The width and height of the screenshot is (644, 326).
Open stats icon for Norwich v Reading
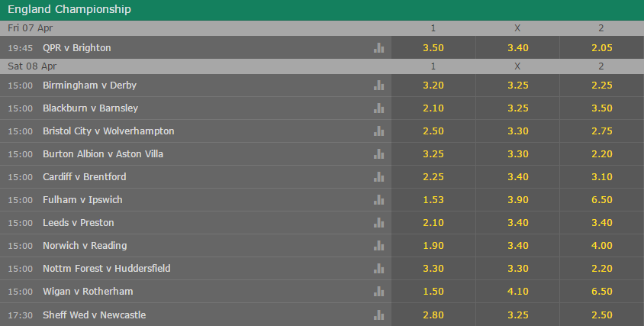tap(378, 245)
